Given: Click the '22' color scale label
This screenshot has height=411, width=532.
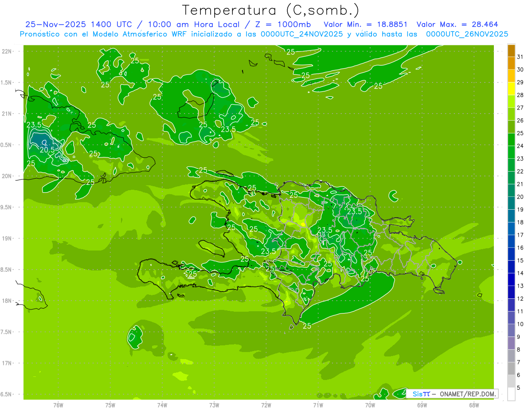Looking at the screenshot, I should tap(520, 171).
